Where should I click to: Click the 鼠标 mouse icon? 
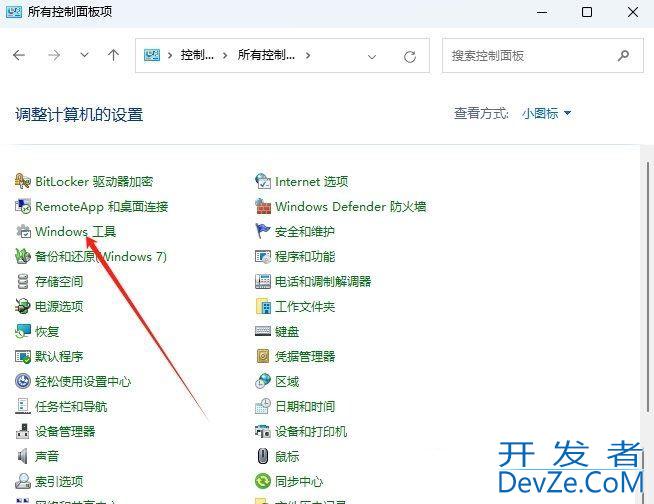[x=263, y=456]
